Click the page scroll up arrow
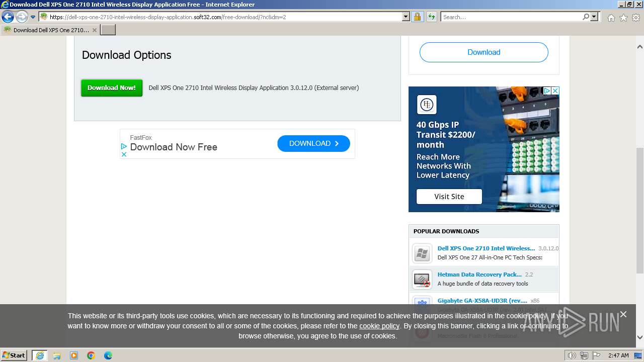 tap(640, 47)
